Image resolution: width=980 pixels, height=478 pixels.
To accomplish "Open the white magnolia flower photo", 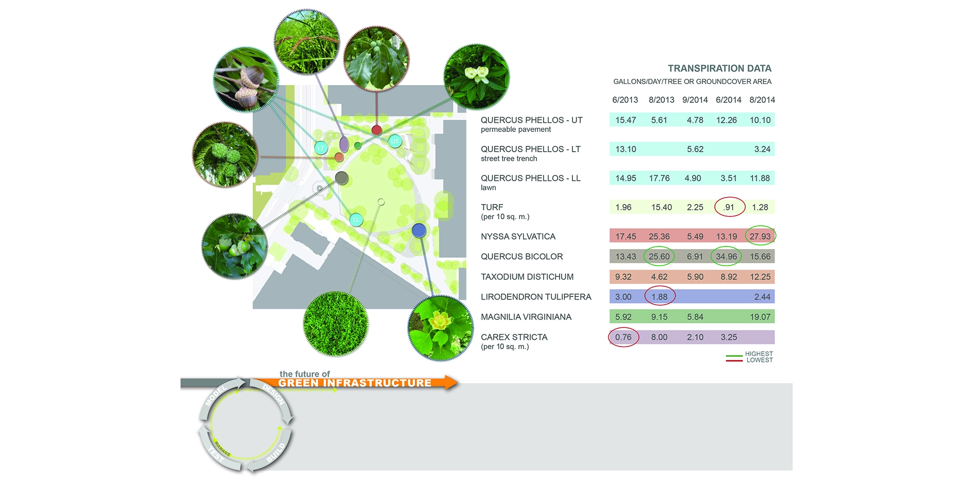I will [476, 77].
